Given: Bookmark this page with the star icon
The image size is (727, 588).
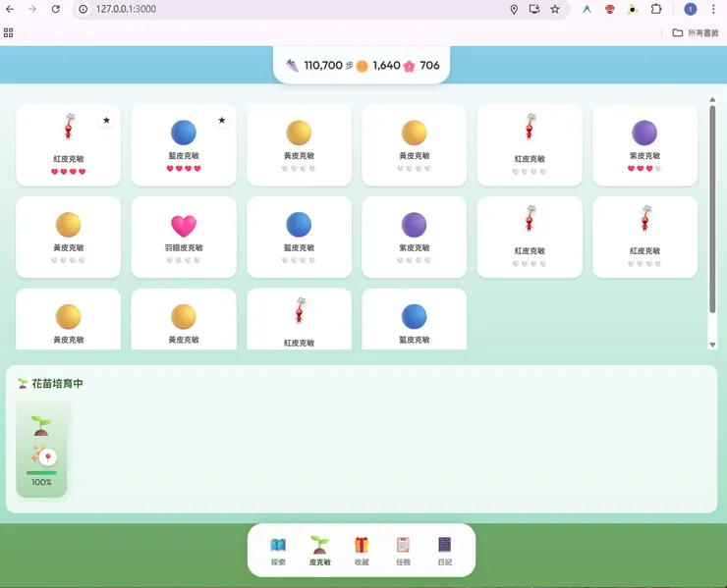Looking at the screenshot, I should point(555,9).
